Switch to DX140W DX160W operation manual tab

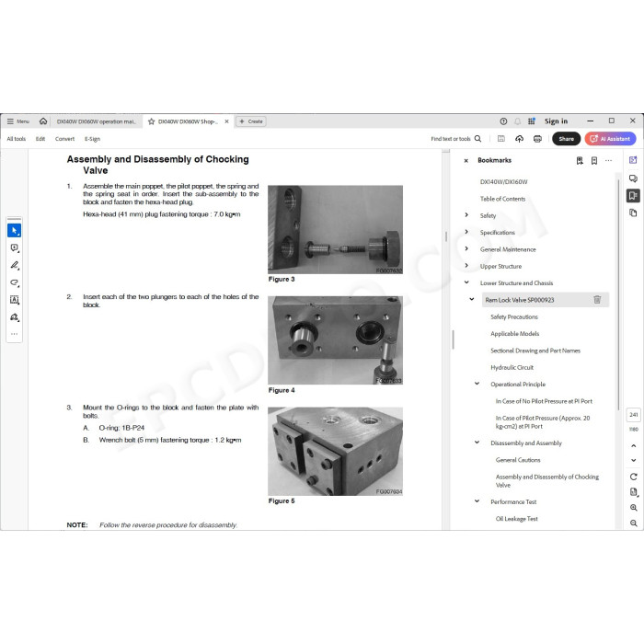pyautogui.click(x=96, y=121)
